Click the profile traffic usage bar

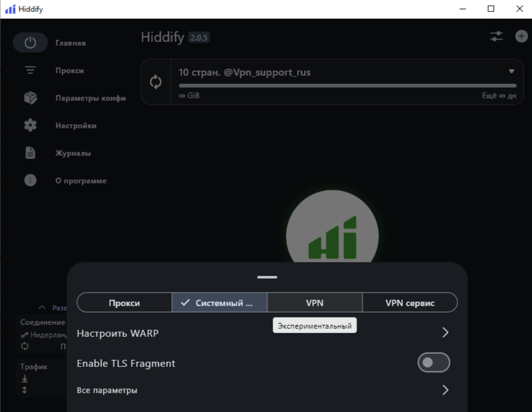point(347,85)
